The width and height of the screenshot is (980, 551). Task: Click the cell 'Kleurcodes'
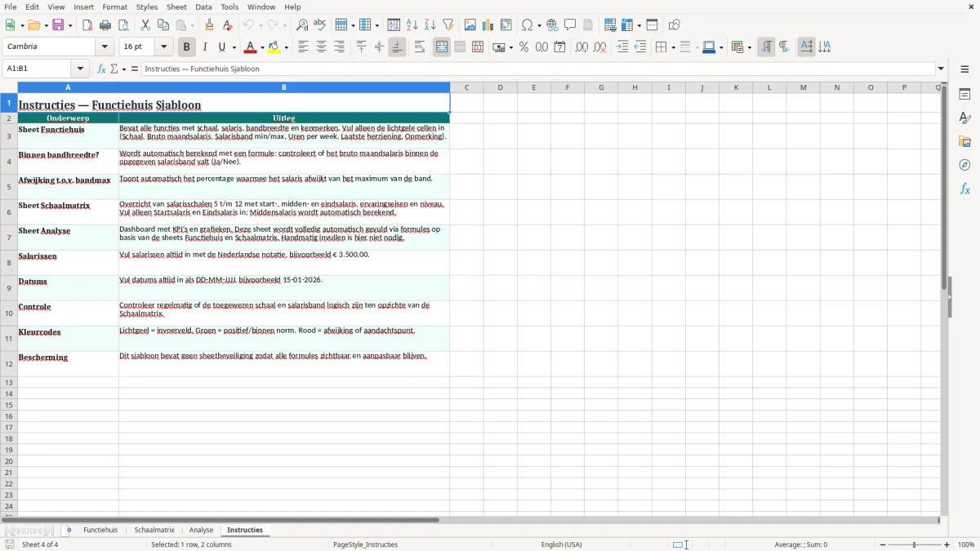tap(68, 339)
